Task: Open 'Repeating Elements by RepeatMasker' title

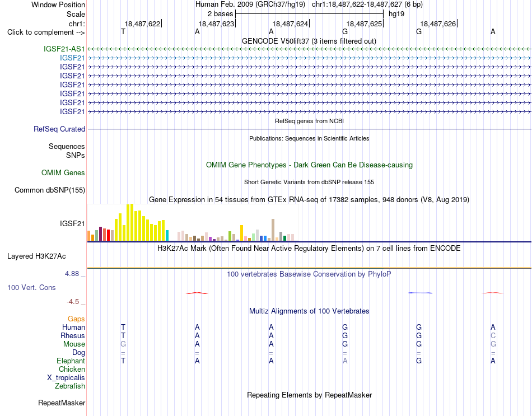Action: 309,395
